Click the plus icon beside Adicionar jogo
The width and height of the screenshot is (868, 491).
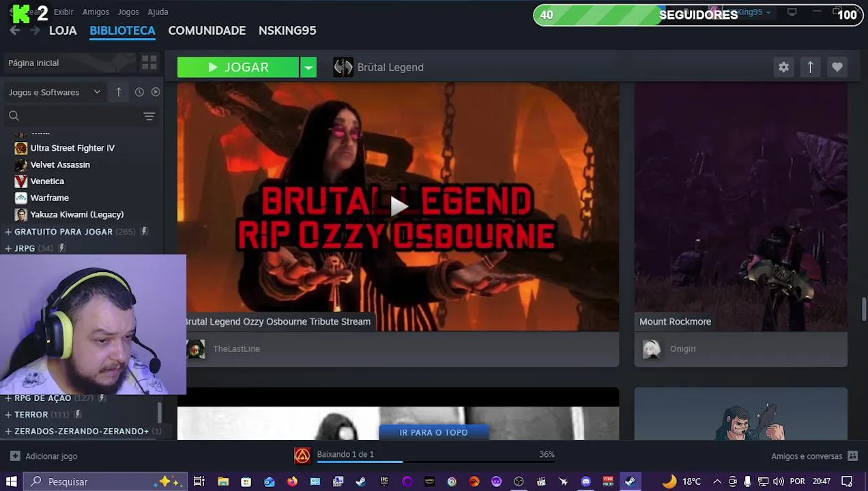coord(15,456)
